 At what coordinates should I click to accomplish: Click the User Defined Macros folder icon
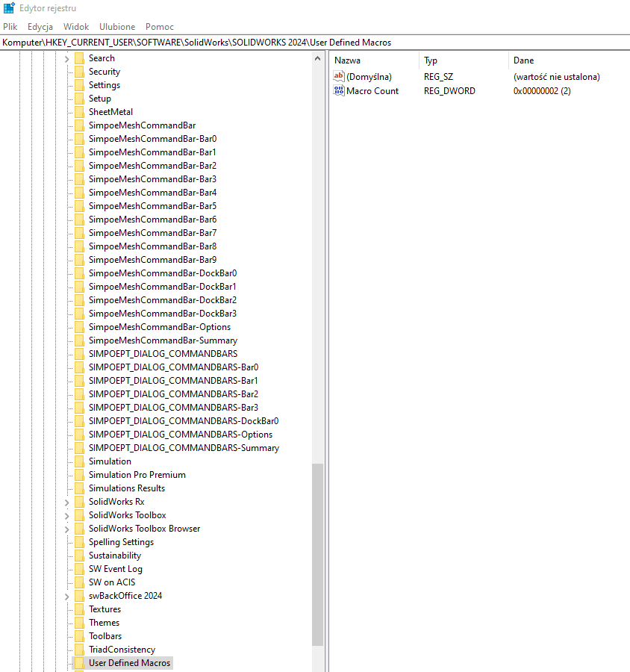pos(79,663)
